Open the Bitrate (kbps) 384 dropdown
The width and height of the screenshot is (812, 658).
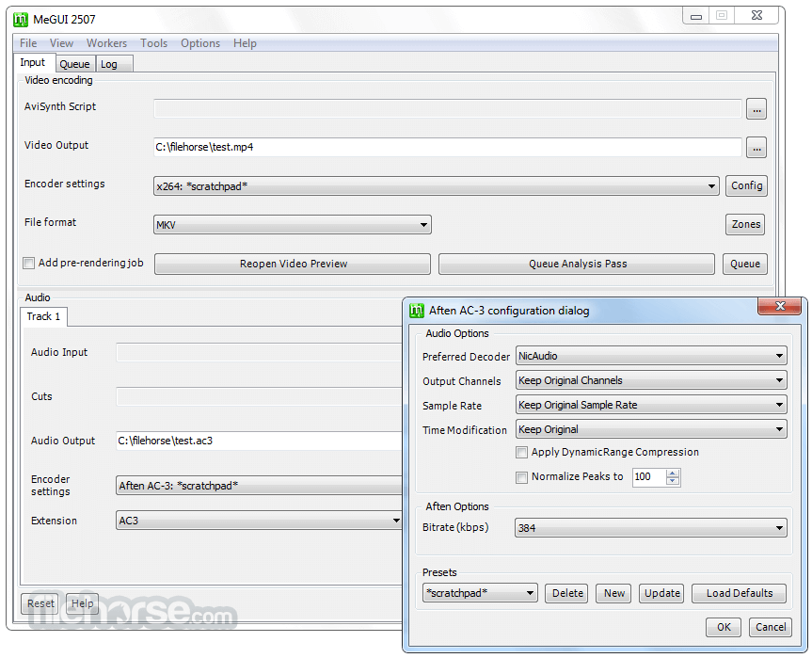tap(650, 528)
